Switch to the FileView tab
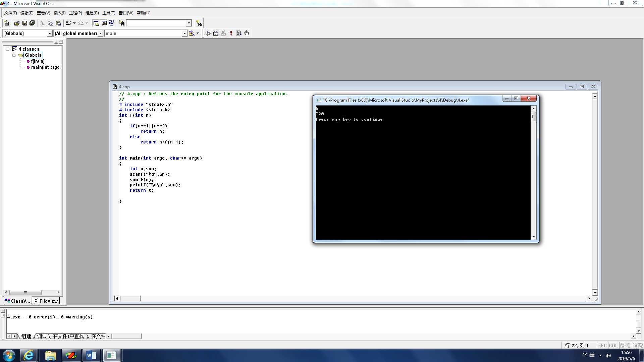This screenshot has width=644, height=362. tap(46, 301)
